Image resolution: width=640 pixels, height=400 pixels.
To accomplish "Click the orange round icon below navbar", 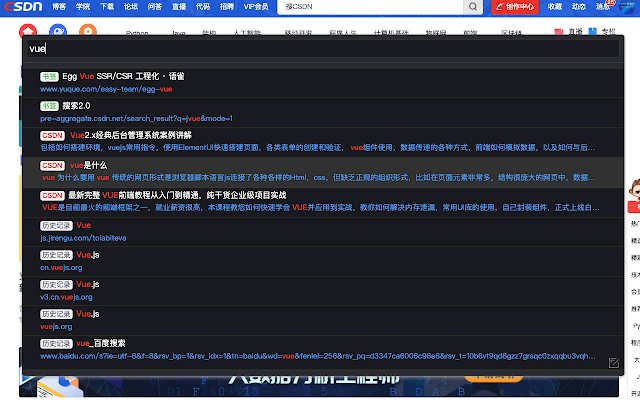I will (x=88, y=31).
